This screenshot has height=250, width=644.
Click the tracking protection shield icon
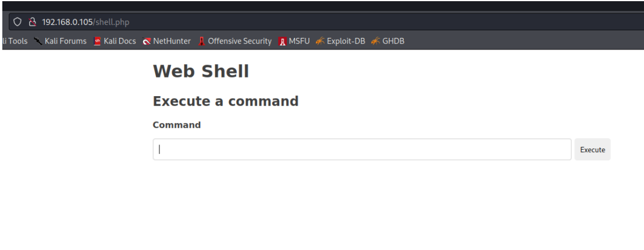tap(17, 22)
